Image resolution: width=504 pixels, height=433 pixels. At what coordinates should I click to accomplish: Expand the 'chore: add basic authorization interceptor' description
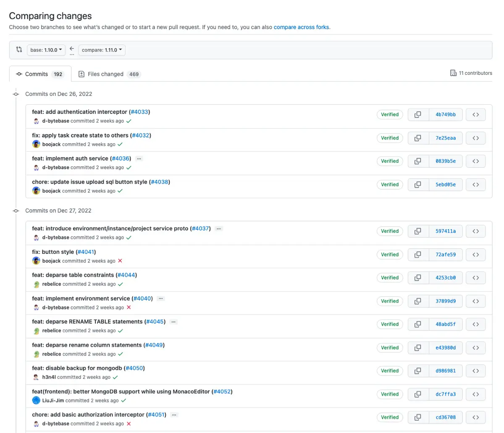[173, 415]
